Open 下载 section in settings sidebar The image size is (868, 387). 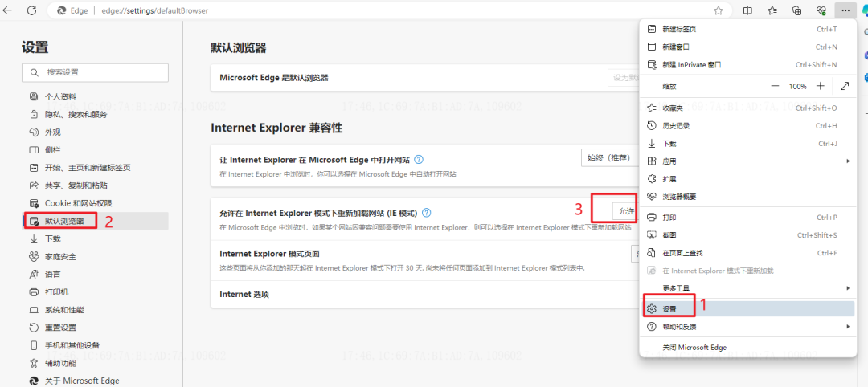(x=95, y=238)
